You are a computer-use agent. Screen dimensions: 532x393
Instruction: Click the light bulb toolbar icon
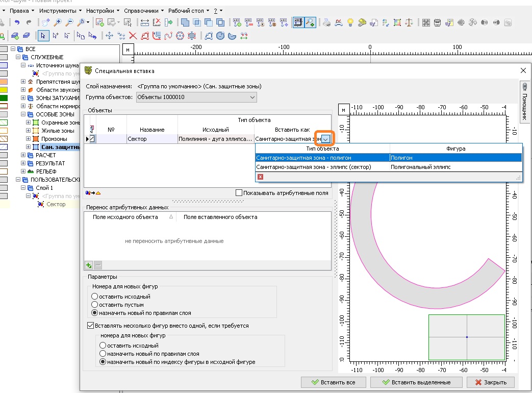click(x=350, y=22)
